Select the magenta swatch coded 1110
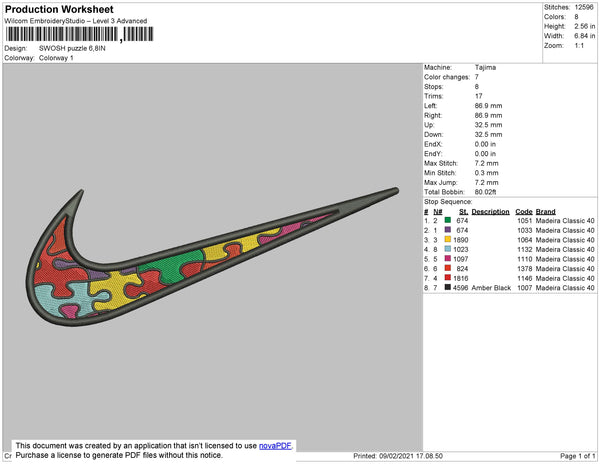Image resolution: width=600 pixels, height=464 pixels. click(447, 259)
